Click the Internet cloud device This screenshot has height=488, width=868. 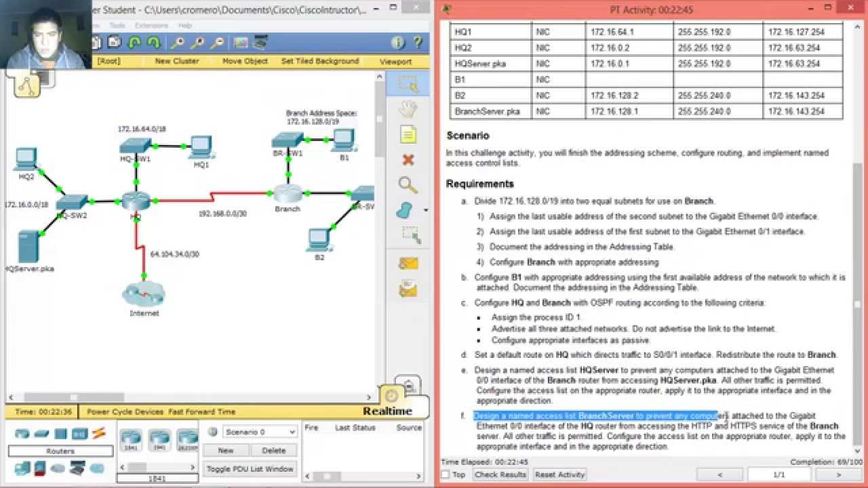144,295
